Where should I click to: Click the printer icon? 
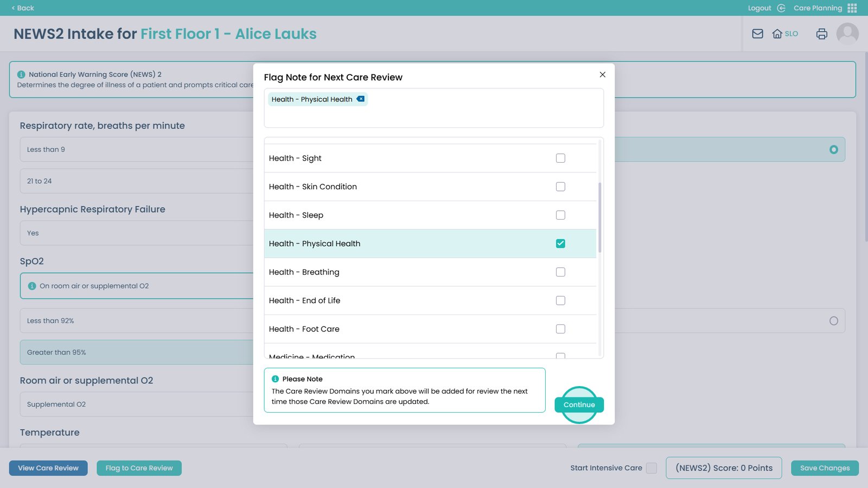point(821,34)
